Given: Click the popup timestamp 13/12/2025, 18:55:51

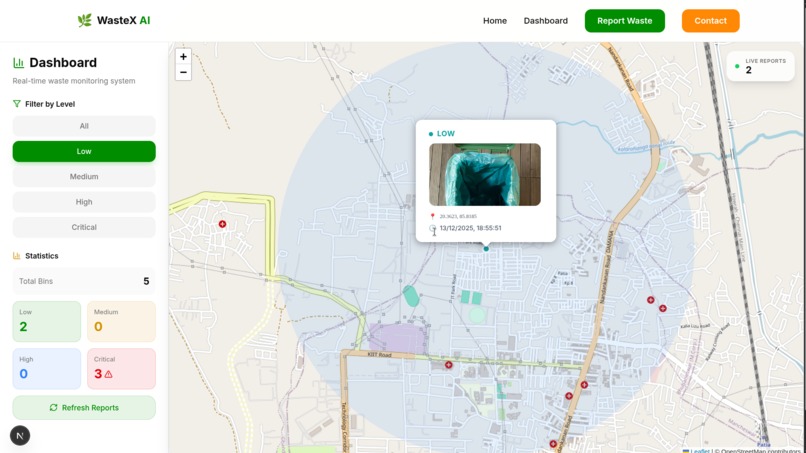Looking at the screenshot, I should (x=470, y=228).
